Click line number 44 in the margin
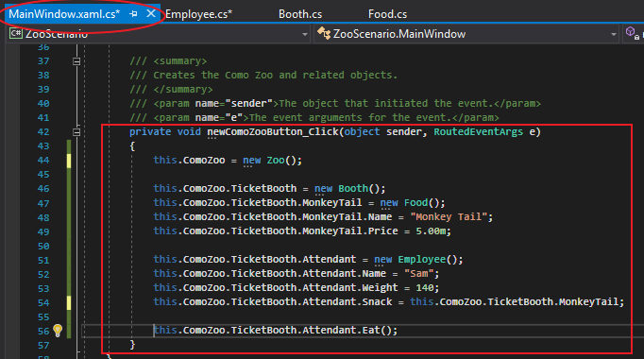Screen dimensions: 644x359 click(43, 161)
